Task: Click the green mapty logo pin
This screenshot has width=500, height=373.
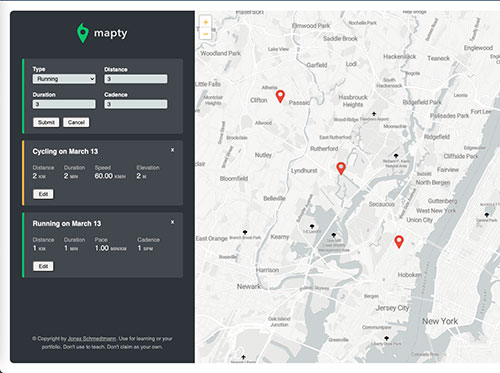Action: (x=83, y=33)
